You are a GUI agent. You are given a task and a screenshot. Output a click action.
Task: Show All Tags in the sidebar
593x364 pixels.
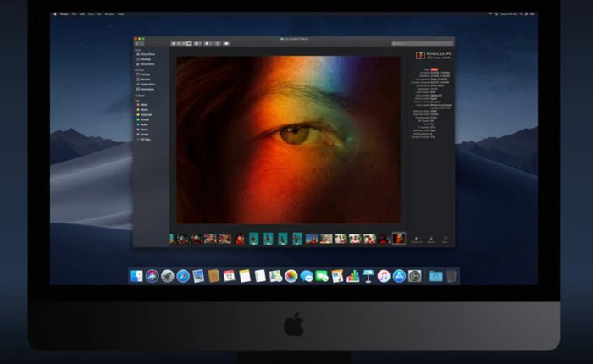coord(145,140)
